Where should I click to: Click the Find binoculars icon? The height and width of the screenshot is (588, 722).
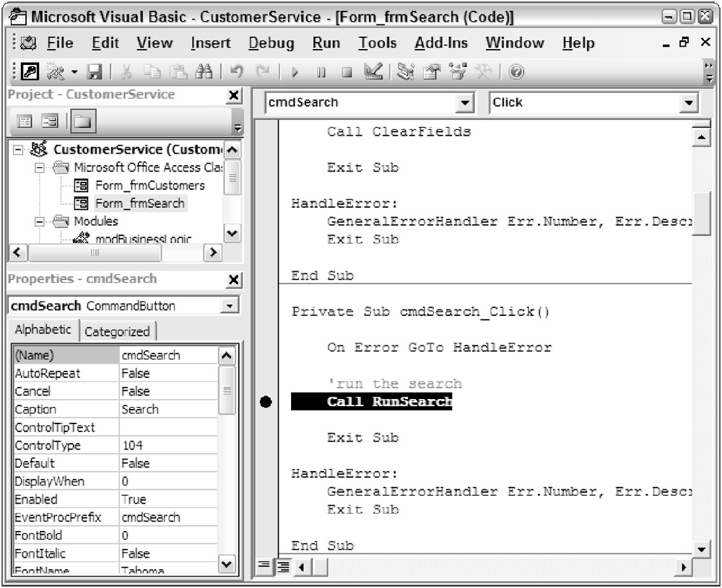pos(204,72)
